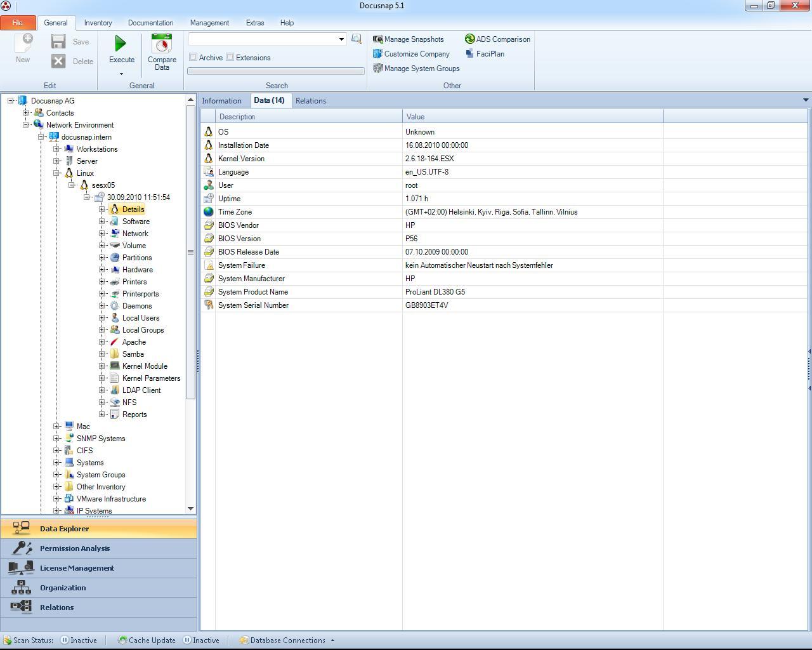The height and width of the screenshot is (650, 812).
Task: Select the Hardware tree icon
Action: tap(114, 270)
